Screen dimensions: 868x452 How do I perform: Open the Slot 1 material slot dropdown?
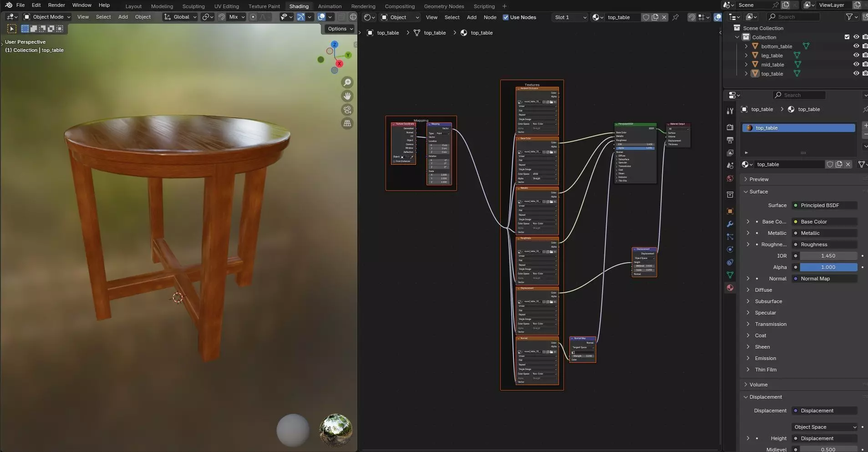[x=570, y=17]
